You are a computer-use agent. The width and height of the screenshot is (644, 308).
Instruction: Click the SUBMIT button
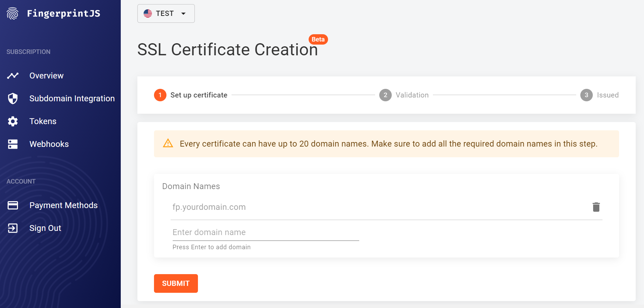coord(176,283)
